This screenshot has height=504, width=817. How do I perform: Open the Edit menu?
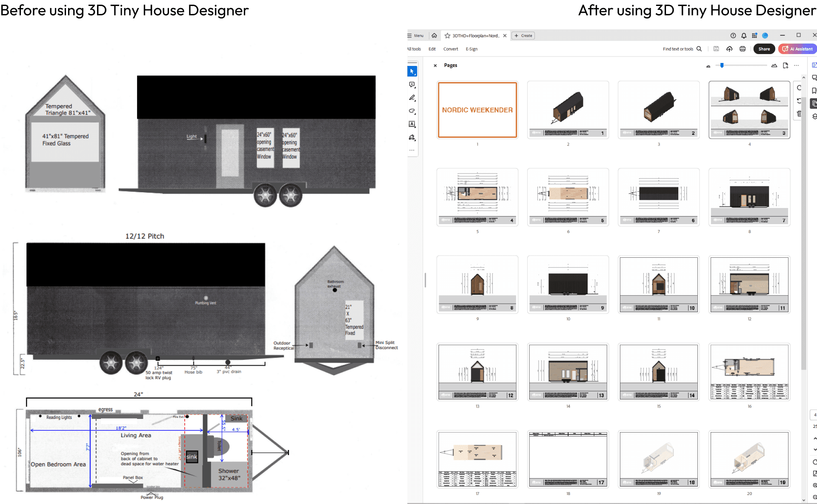coord(432,49)
